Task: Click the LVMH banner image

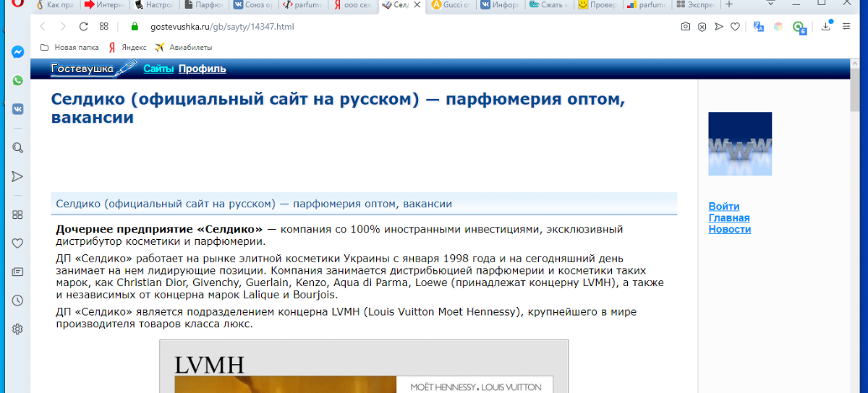Action: pyautogui.click(x=364, y=366)
